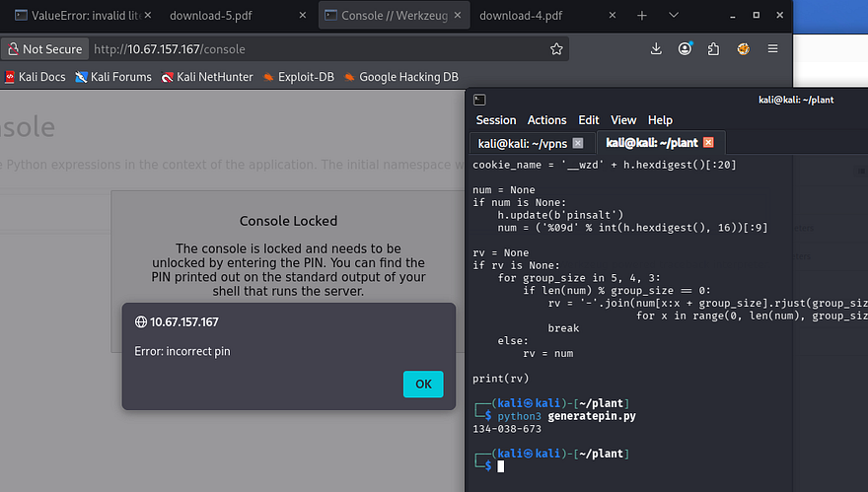Open the Session menu in terminal
This screenshot has height=492, width=868.
coord(495,120)
